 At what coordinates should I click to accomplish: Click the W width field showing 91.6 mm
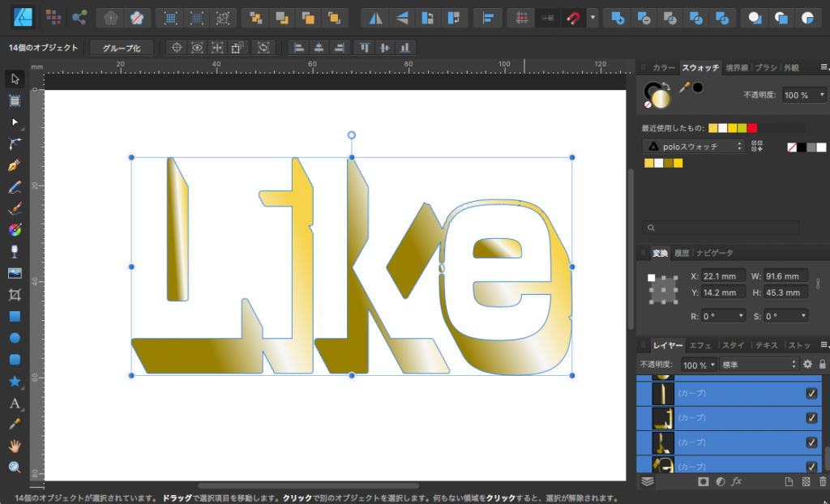(x=785, y=276)
